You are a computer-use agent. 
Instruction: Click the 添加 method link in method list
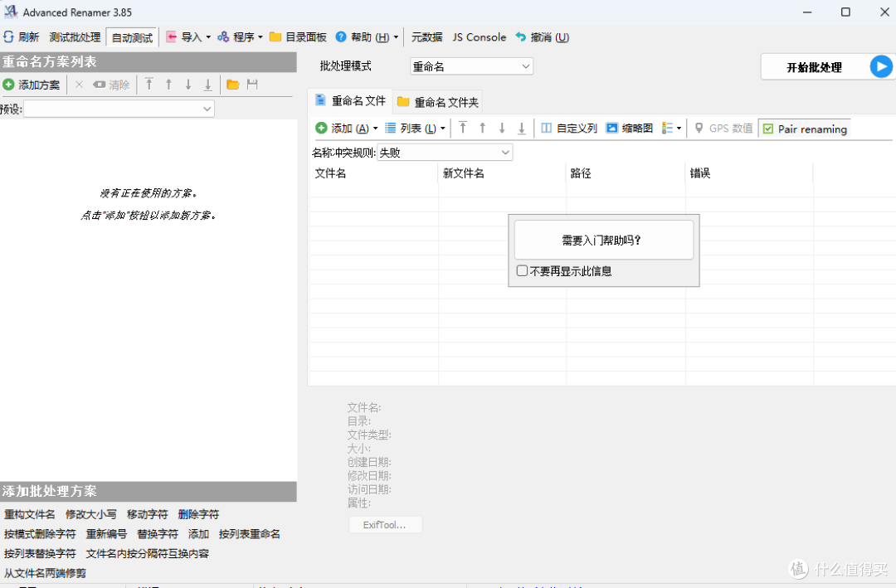pyautogui.click(x=198, y=534)
